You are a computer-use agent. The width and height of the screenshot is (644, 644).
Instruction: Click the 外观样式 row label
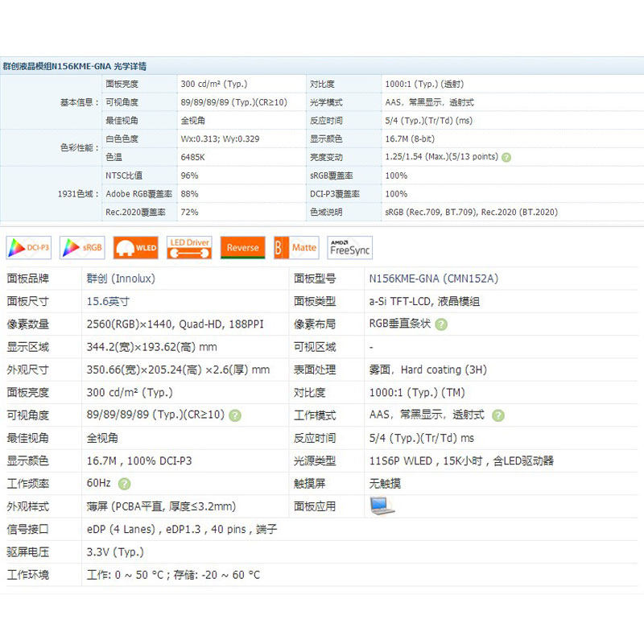(27, 506)
